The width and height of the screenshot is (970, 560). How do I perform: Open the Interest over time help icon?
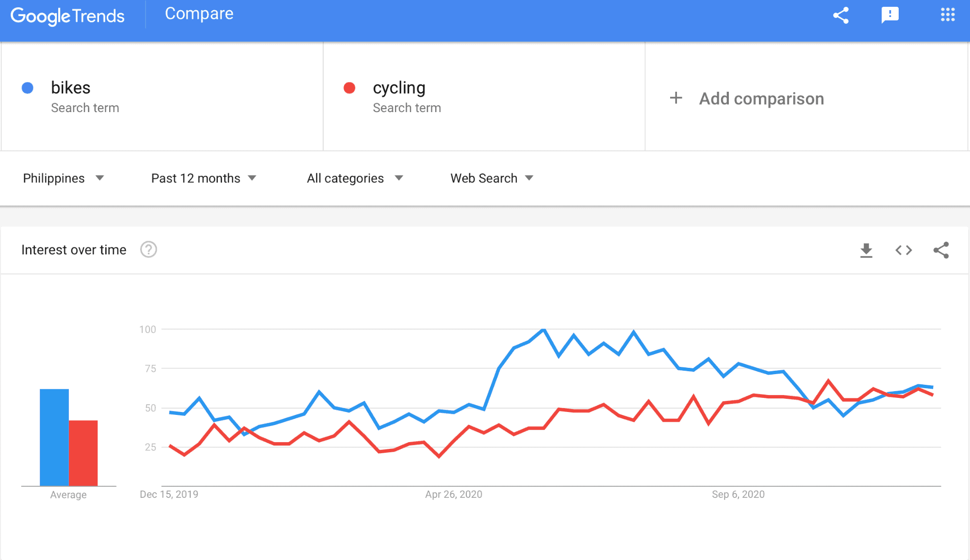(148, 249)
